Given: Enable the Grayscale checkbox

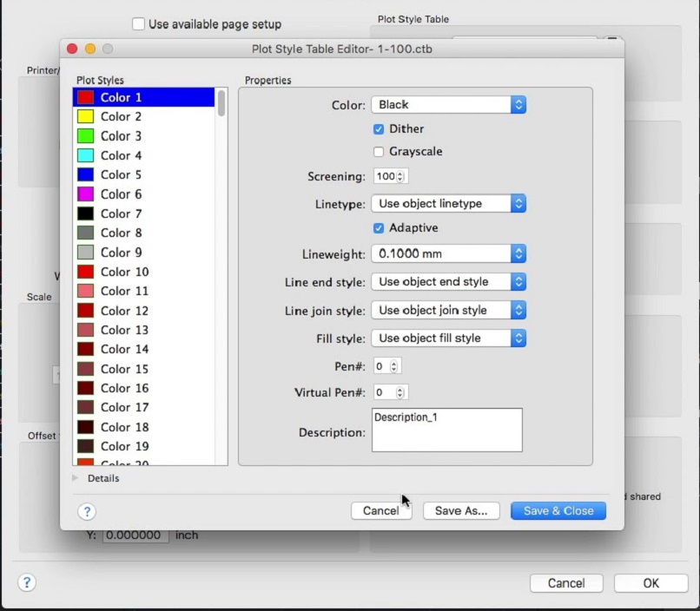Looking at the screenshot, I should (379, 151).
